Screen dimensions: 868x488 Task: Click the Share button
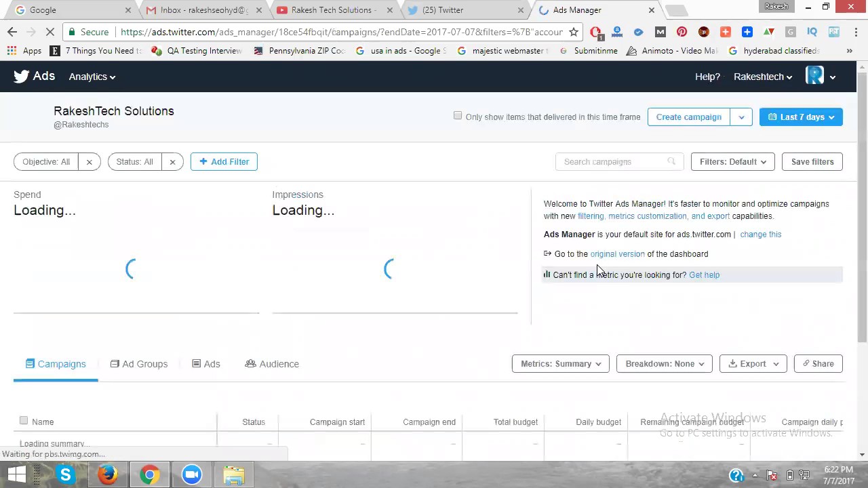(x=818, y=364)
